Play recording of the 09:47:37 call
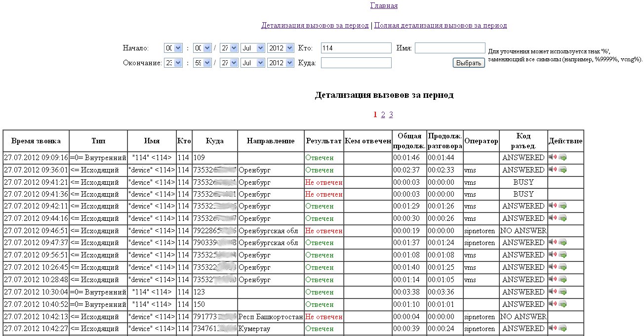Screen dimensions: 644x336 pos(553,242)
